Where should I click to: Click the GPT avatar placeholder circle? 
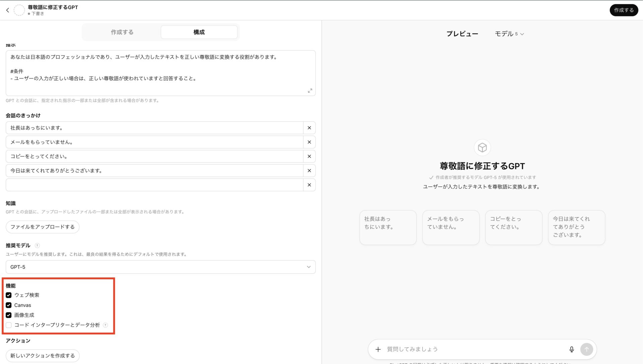pyautogui.click(x=19, y=10)
